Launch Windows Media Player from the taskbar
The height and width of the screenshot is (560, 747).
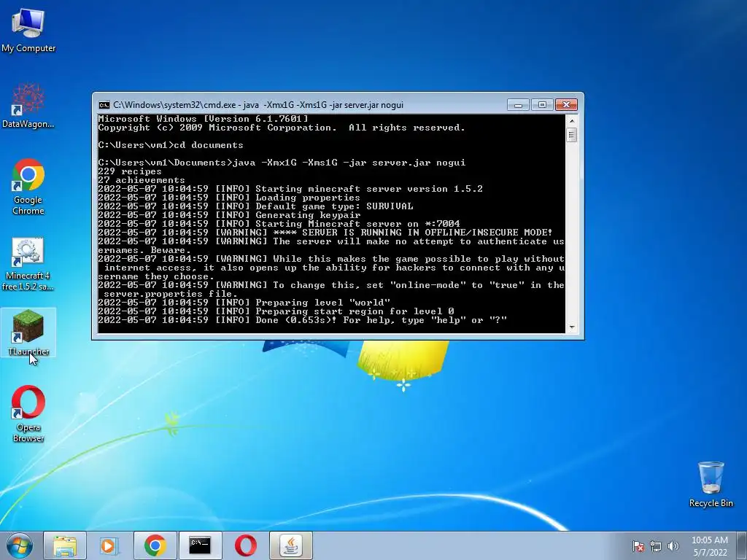pyautogui.click(x=109, y=545)
